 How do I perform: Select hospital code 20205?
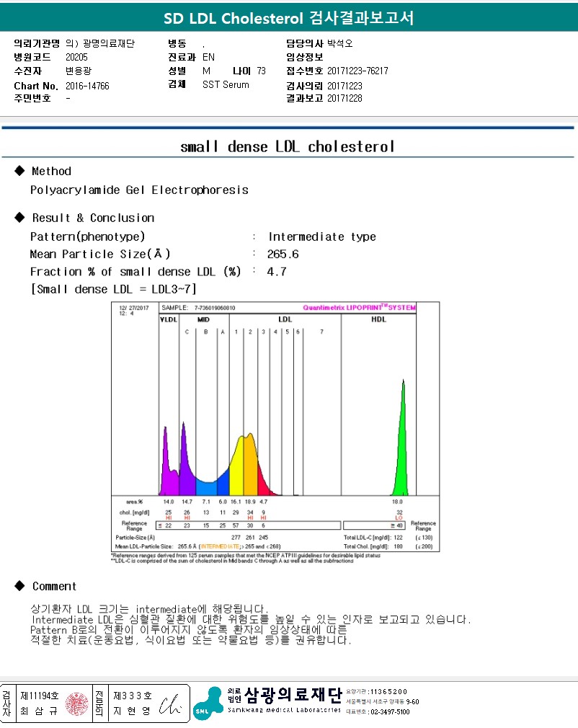[x=76, y=57]
